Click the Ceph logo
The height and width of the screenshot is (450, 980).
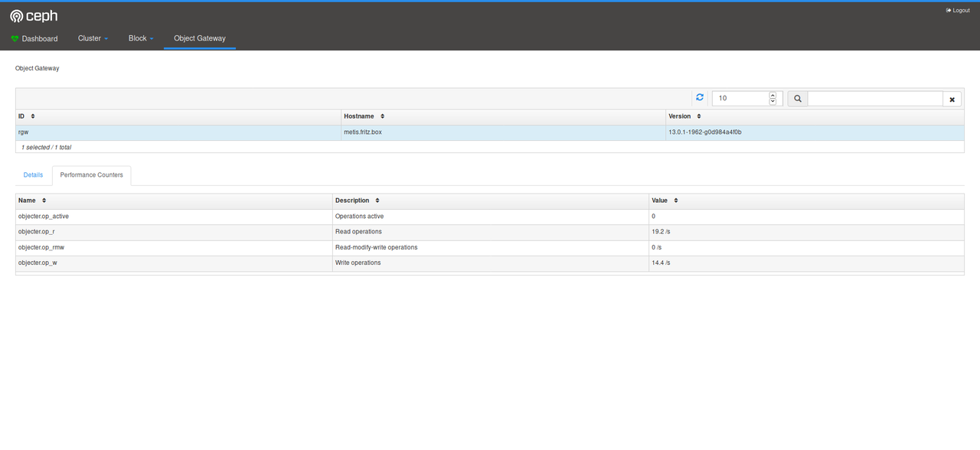tap(34, 16)
